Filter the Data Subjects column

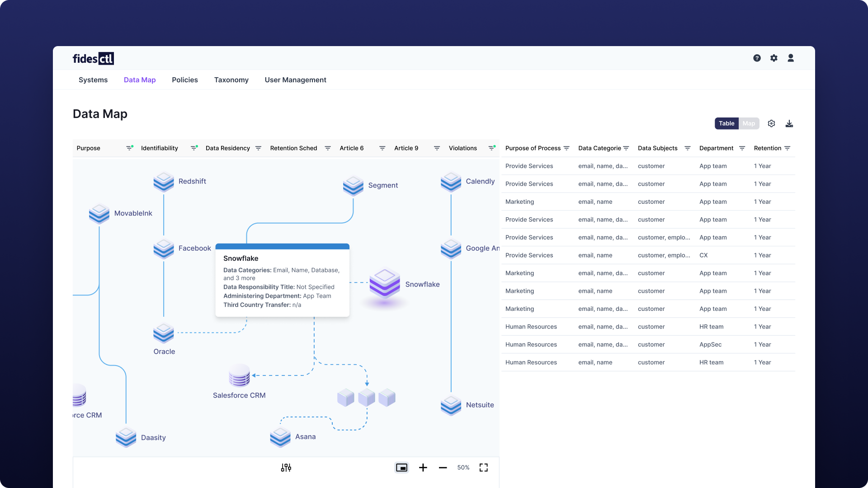[x=688, y=148]
